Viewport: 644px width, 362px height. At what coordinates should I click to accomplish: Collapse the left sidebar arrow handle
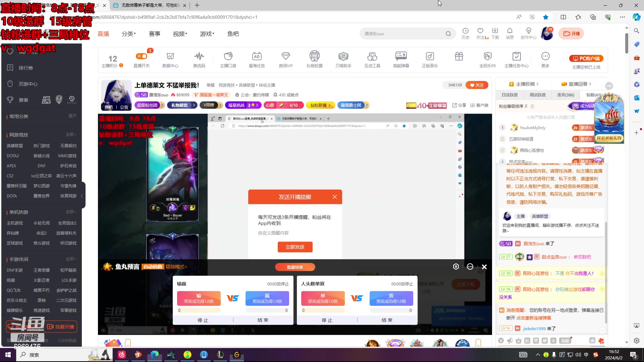83,196
